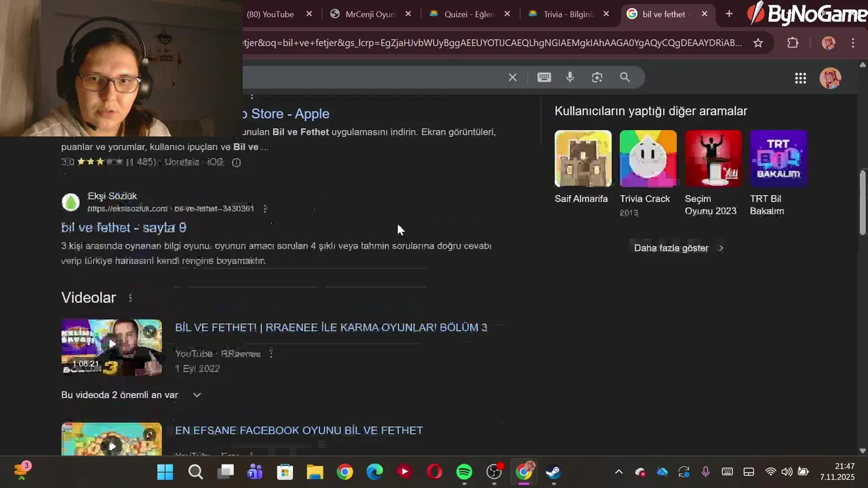Open the on-screen keyboard input tool
868x488 pixels.
[x=544, y=77]
